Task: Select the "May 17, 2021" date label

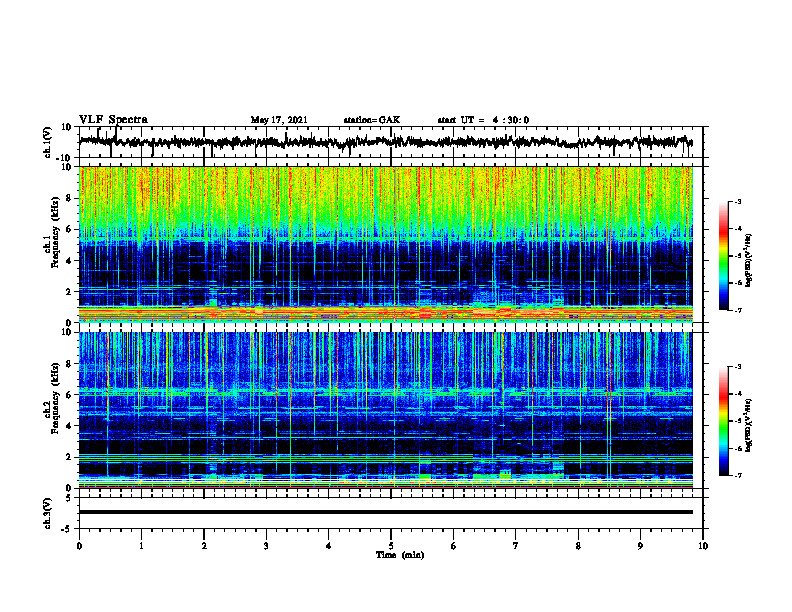Action: point(279,120)
